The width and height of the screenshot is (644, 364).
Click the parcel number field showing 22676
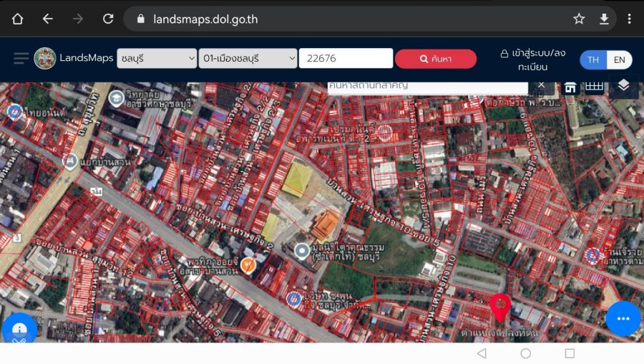point(346,58)
